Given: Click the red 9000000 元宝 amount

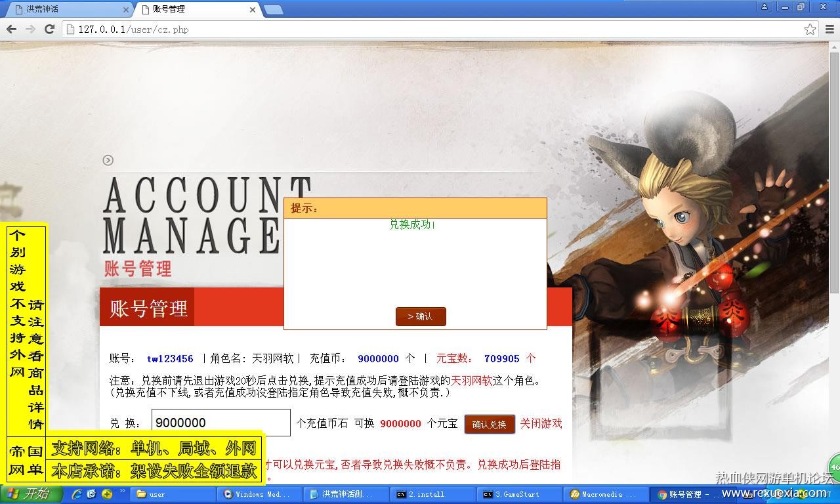Looking at the screenshot, I should (400, 424).
